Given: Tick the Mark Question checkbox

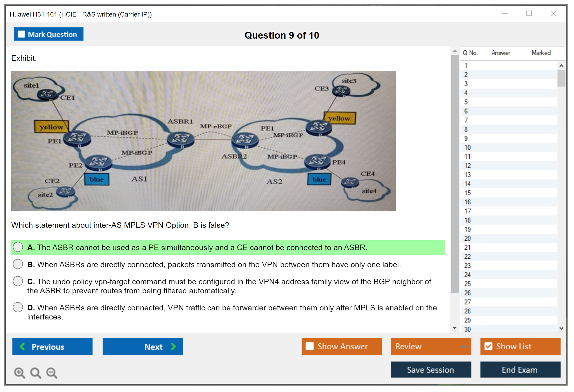Looking at the screenshot, I should click(x=21, y=34).
